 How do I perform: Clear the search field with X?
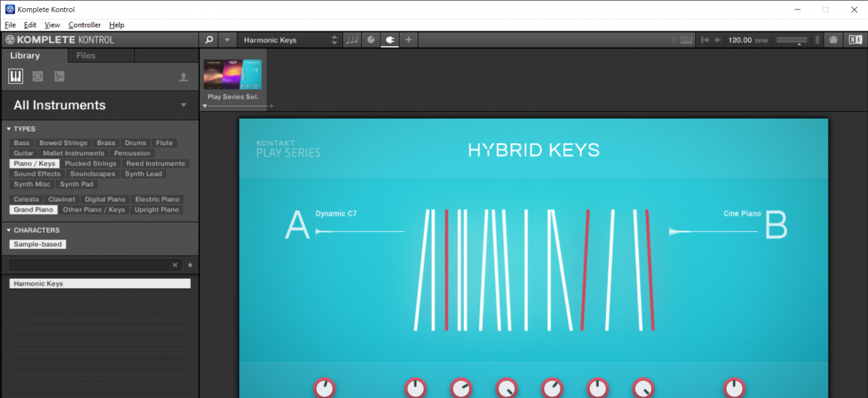point(175,265)
